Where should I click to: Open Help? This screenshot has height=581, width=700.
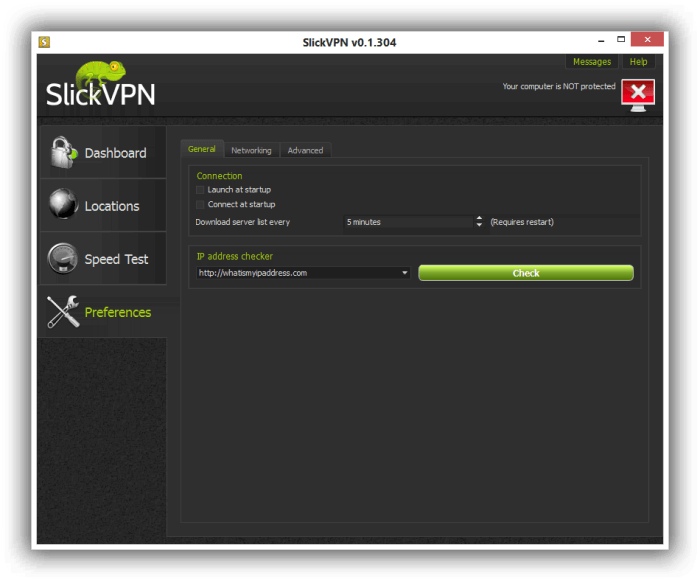coord(638,62)
